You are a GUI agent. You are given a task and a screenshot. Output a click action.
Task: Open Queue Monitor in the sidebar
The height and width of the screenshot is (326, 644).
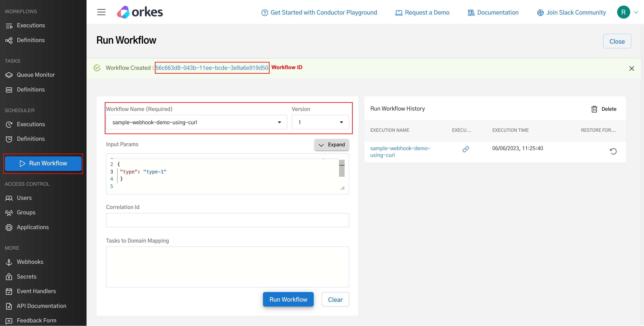(x=36, y=75)
